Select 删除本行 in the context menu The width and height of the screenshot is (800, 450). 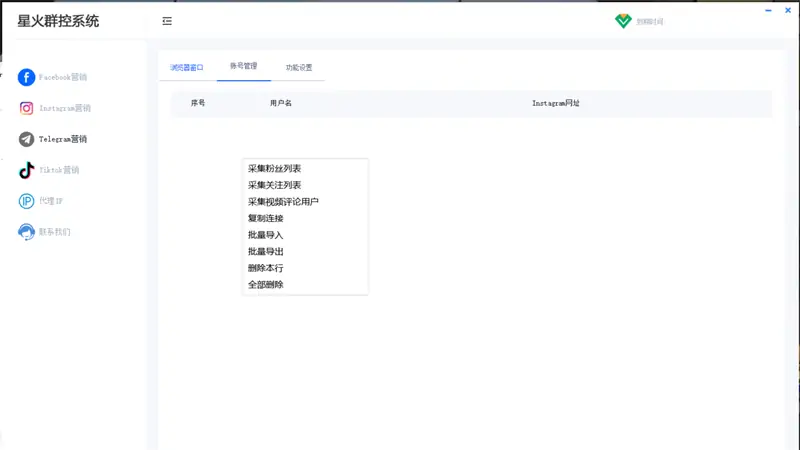(x=266, y=268)
